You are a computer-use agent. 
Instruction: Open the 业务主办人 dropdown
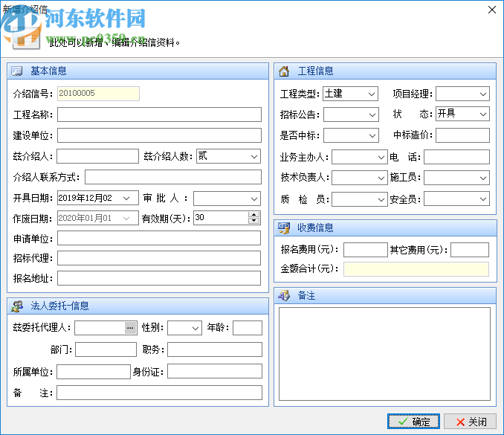(x=359, y=157)
